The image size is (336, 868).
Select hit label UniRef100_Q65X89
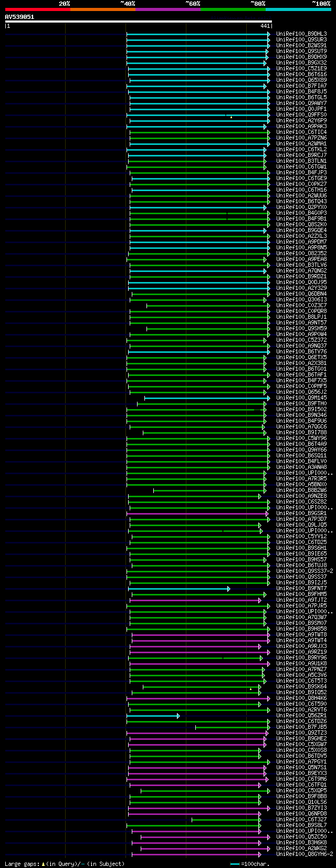301,80
